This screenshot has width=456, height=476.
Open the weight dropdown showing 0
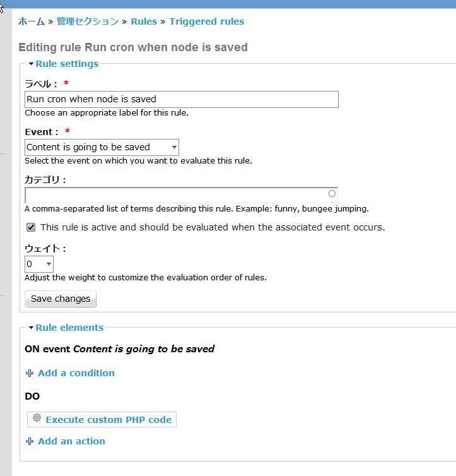point(39,264)
